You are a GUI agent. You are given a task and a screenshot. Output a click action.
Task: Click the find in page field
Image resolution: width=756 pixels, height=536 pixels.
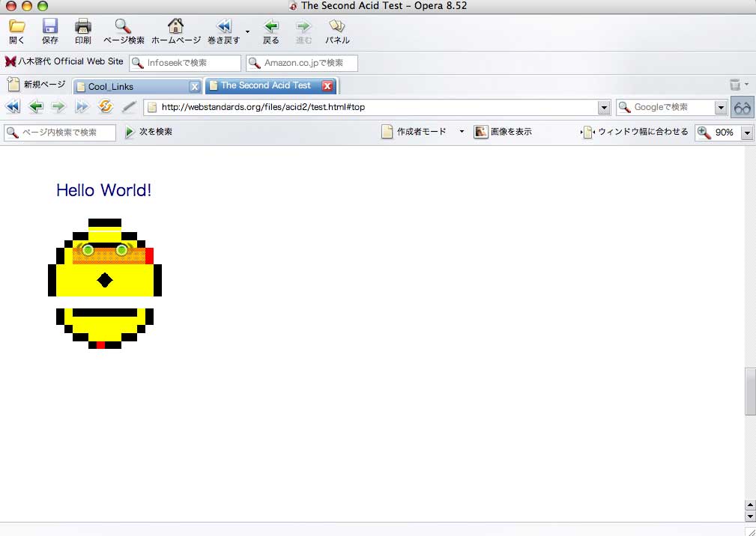[60, 133]
